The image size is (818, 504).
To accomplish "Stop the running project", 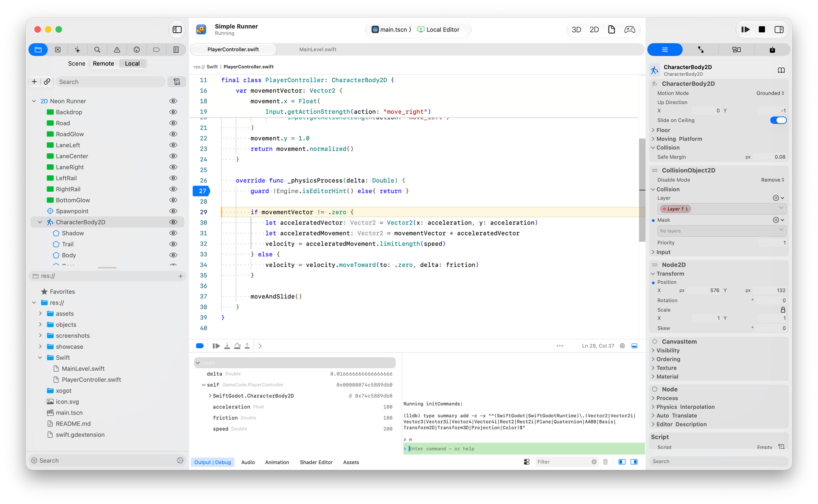I will click(x=762, y=29).
